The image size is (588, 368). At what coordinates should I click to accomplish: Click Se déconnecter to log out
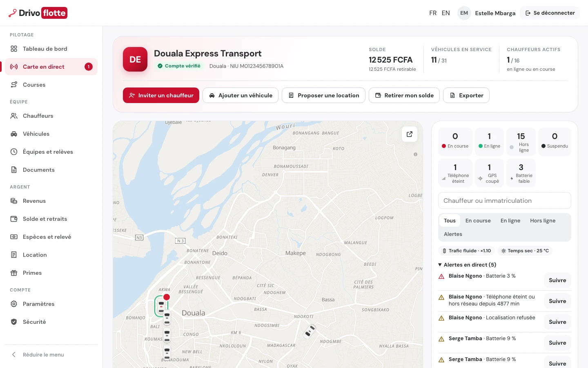coord(550,13)
